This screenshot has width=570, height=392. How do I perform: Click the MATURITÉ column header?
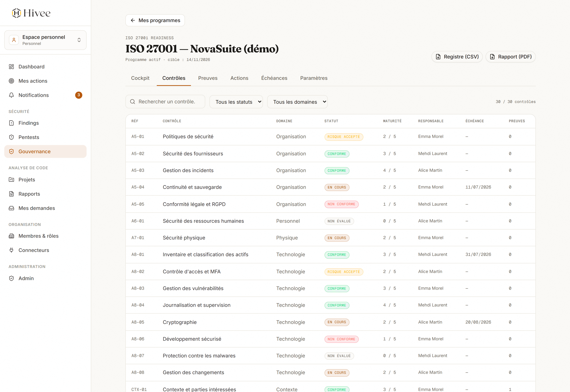click(392, 121)
